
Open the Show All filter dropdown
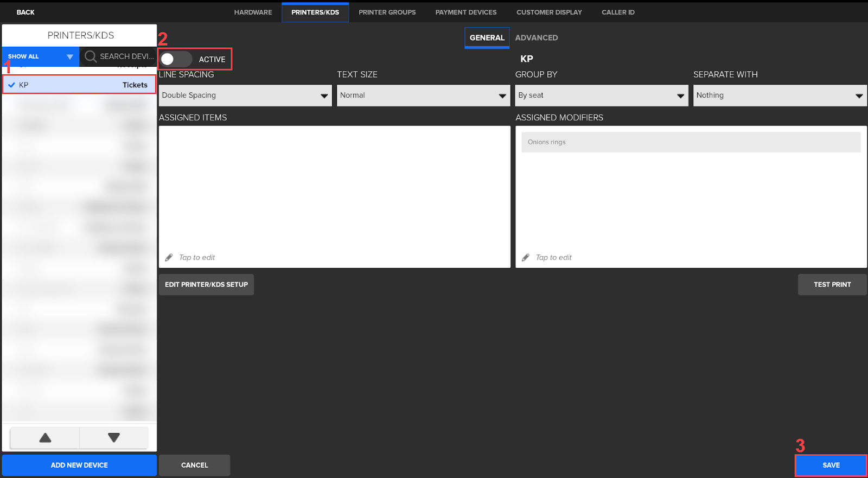[41, 56]
